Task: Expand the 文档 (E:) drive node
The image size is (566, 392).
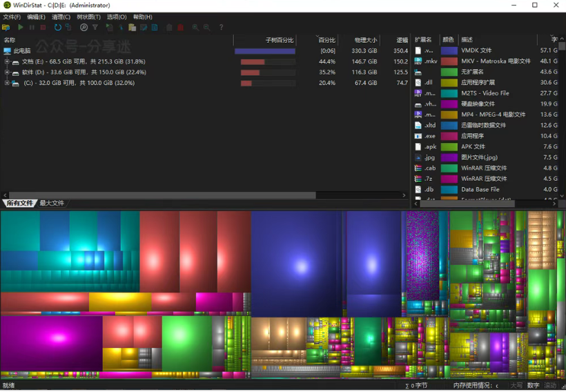Action: coord(7,61)
